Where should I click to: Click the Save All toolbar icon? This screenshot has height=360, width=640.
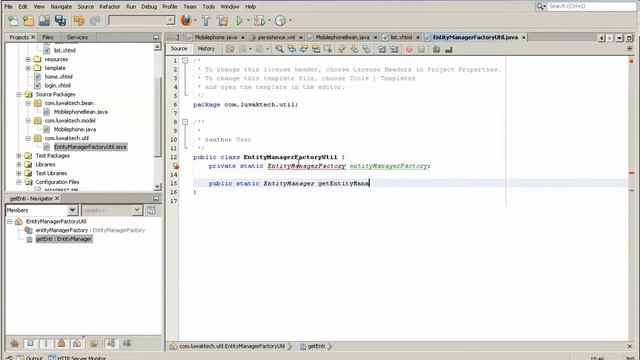coord(60,20)
